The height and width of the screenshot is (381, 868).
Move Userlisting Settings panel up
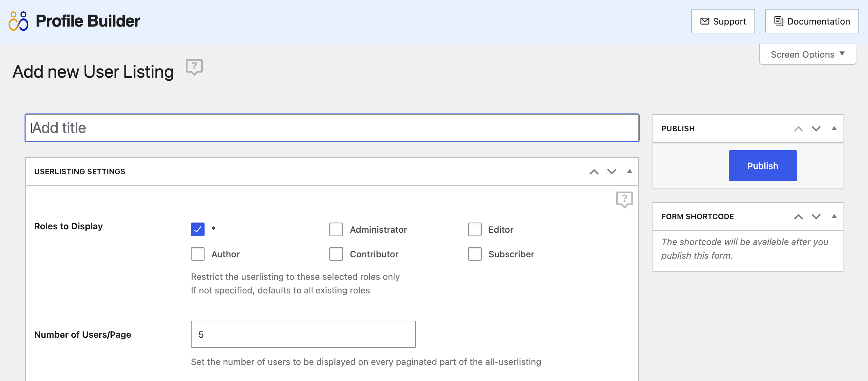click(594, 172)
